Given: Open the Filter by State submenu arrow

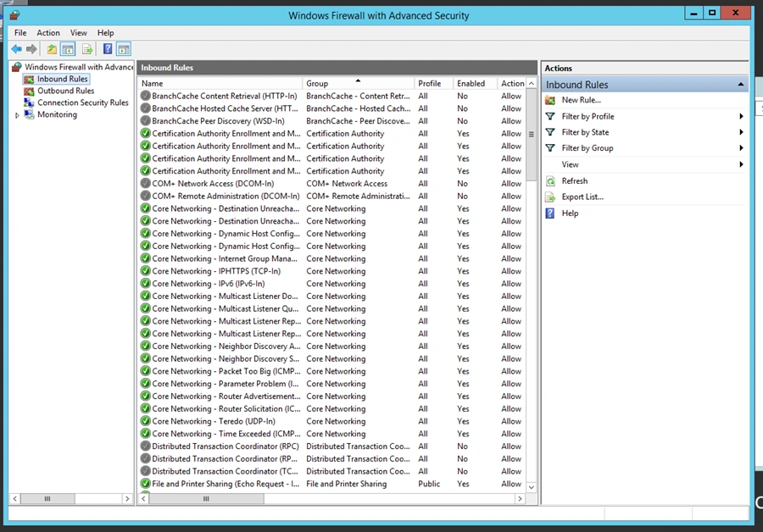Looking at the screenshot, I should pyautogui.click(x=741, y=132).
